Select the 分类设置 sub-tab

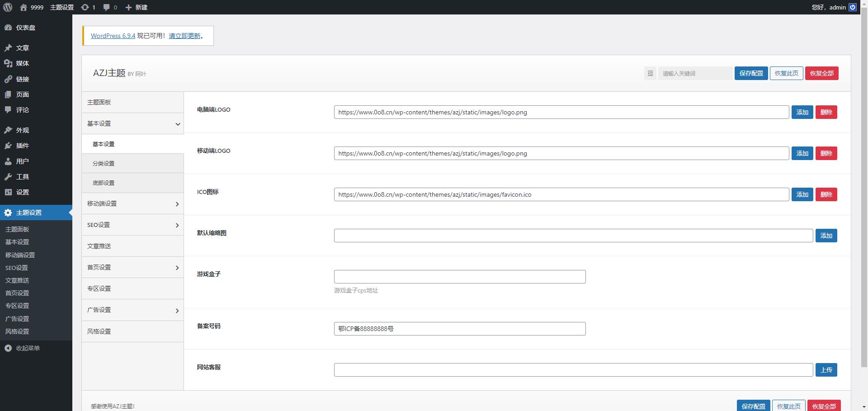click(104, 164)
